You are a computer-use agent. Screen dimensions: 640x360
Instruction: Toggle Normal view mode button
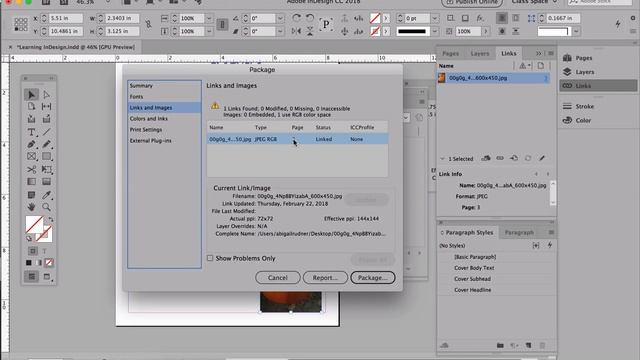31,277
